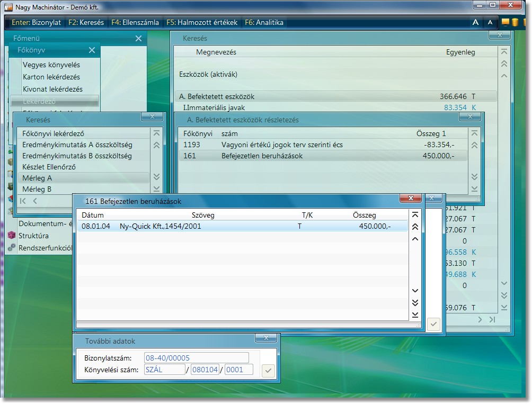Page up in the left Keresés list
This screenshot has width=532, height=404.
[x=156, y=145]
